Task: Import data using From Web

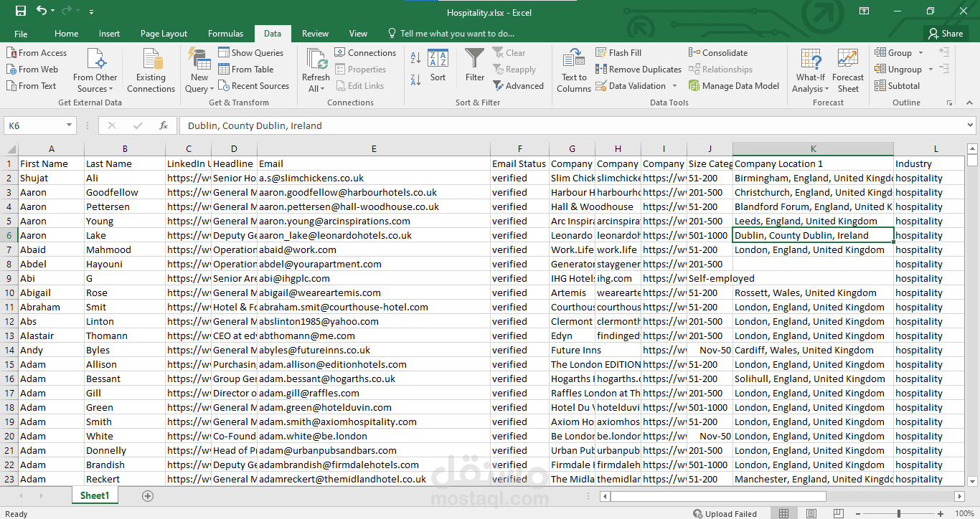Action: pos(32,70)
